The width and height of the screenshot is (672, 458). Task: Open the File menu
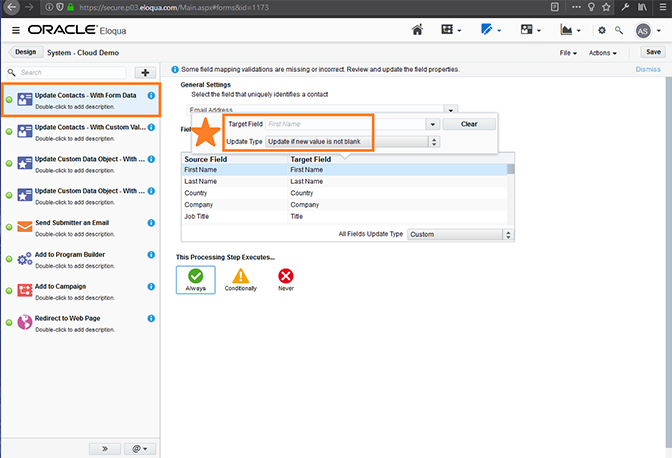point(568,53)
